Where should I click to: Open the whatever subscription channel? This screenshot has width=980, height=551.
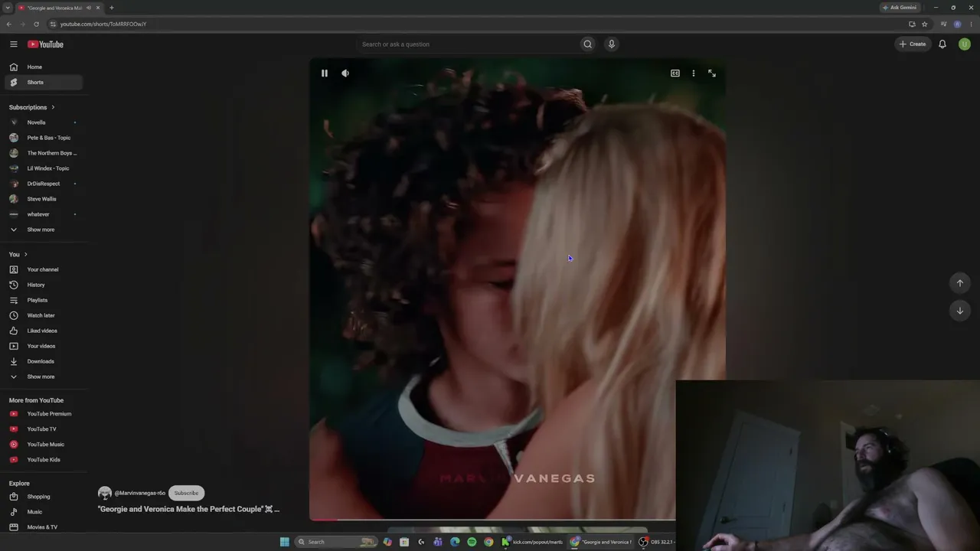coord(43,214)
